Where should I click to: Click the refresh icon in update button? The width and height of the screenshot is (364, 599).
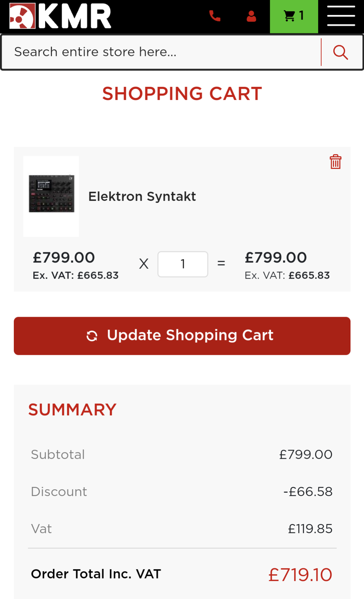tap(92, 336)
